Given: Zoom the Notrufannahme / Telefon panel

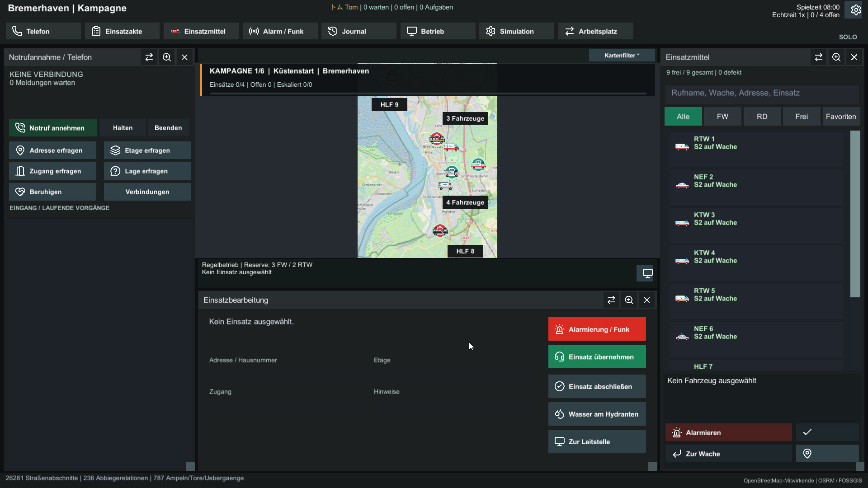Looking at the screenshot, I should 167,57.
